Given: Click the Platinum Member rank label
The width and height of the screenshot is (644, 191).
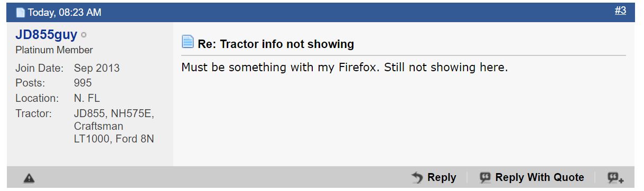Looking at the screenshot, I should [x=54, y=50].
